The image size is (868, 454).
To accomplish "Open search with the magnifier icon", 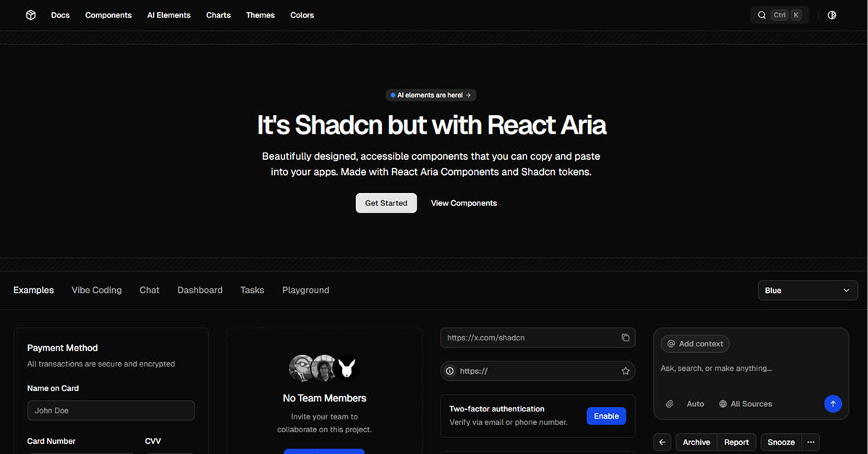I will tap(762, 15).
